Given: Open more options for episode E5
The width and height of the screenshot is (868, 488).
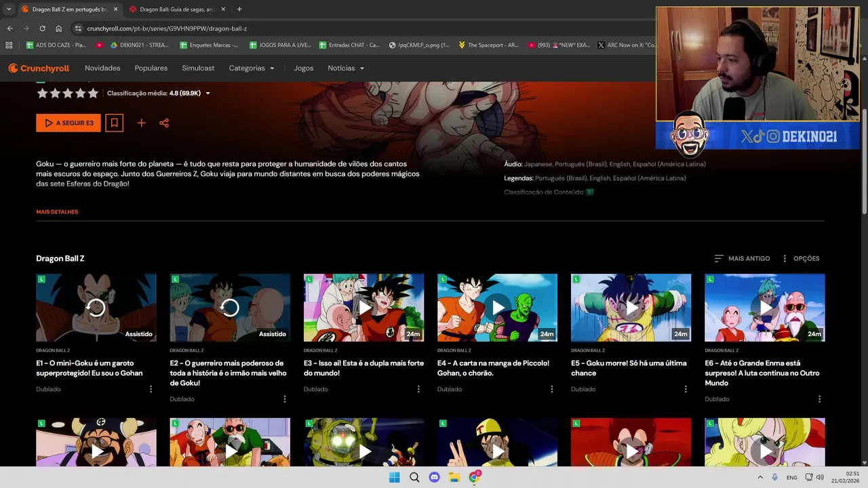Looking at the screenshot, I should [686, 389].
